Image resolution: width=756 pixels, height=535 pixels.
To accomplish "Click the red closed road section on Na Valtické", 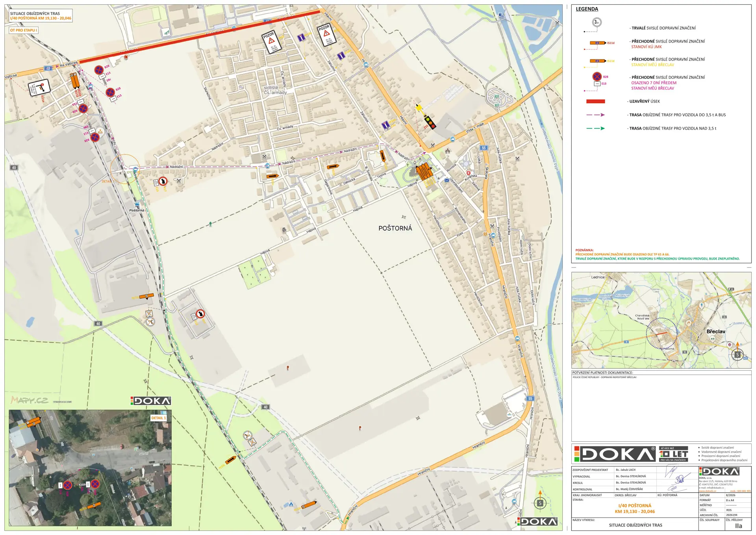I will (200, 37).
